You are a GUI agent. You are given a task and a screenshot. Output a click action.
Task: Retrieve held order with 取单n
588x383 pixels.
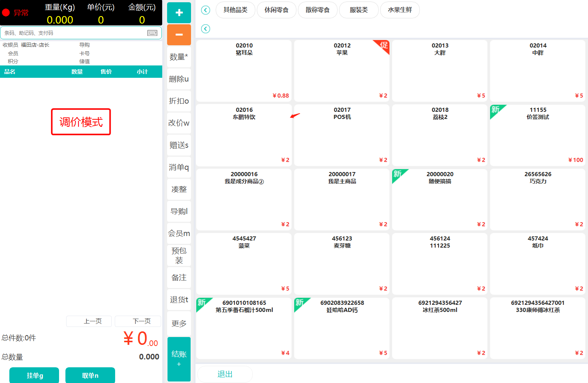coord(90,375)
